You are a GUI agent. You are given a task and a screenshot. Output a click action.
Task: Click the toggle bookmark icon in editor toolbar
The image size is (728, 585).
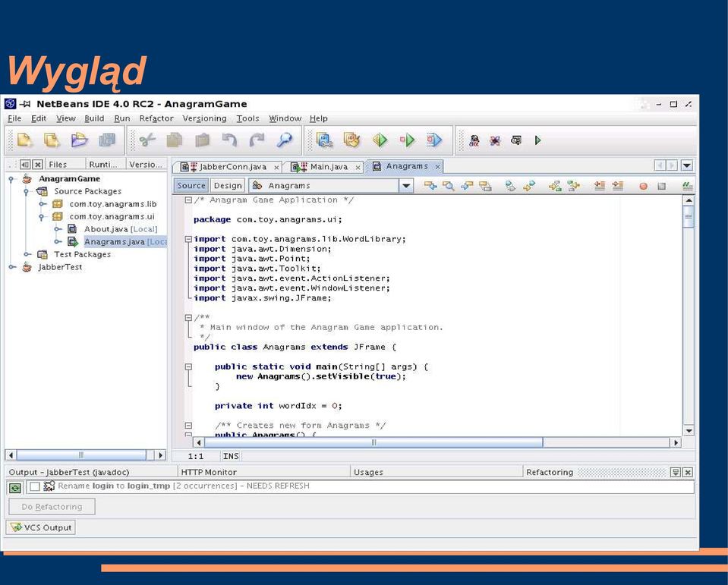(x=510, y=186)
